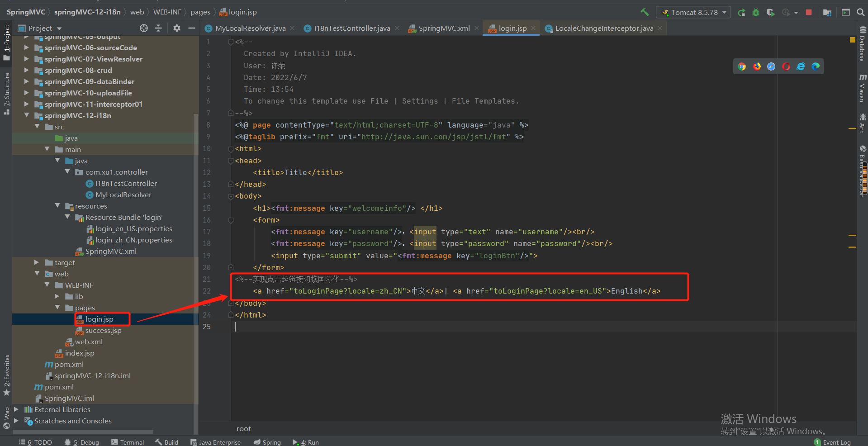Preview page in Edge browser icon

coord(816,66)
